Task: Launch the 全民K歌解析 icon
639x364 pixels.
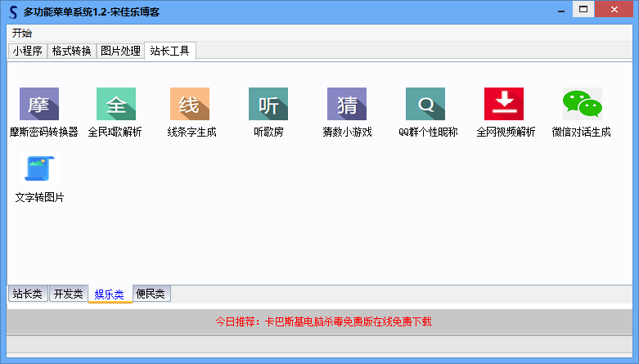Action: pos(115,105)
